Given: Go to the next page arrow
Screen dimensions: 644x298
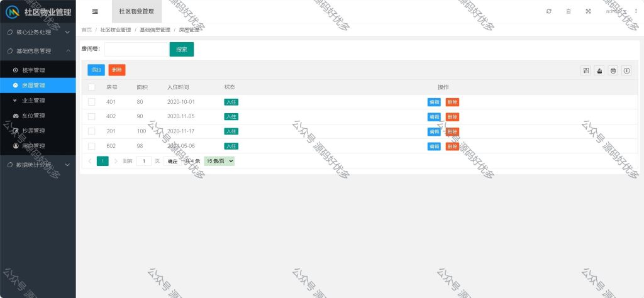Looking at the screenshot, I should pos(116,162).
